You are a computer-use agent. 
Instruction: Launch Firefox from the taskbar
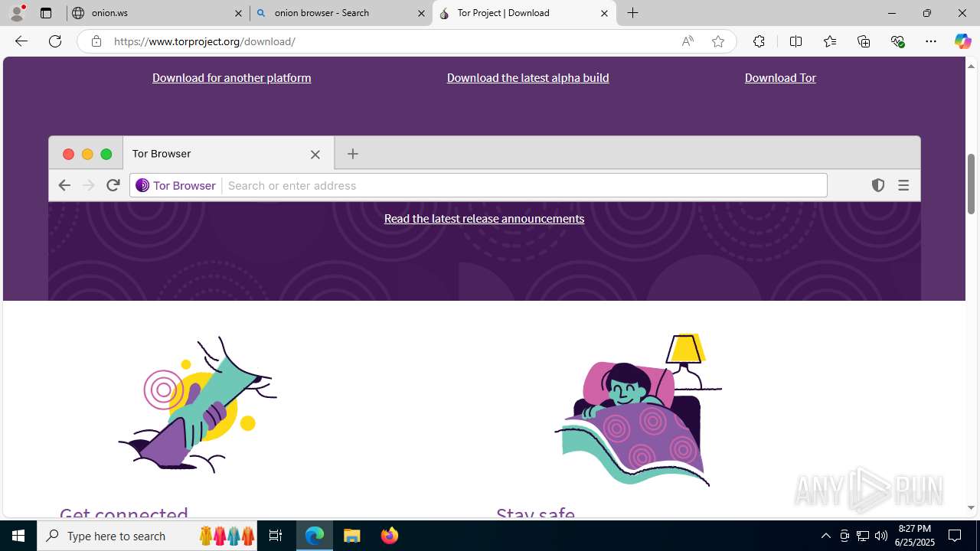389,536
